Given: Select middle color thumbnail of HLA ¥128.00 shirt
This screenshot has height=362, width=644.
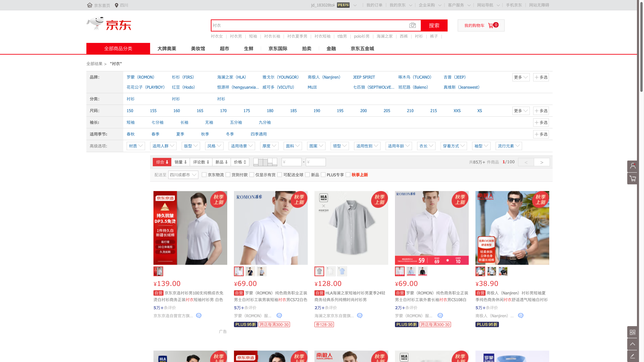Looking at the screenshot, I should tap(331, 271).
